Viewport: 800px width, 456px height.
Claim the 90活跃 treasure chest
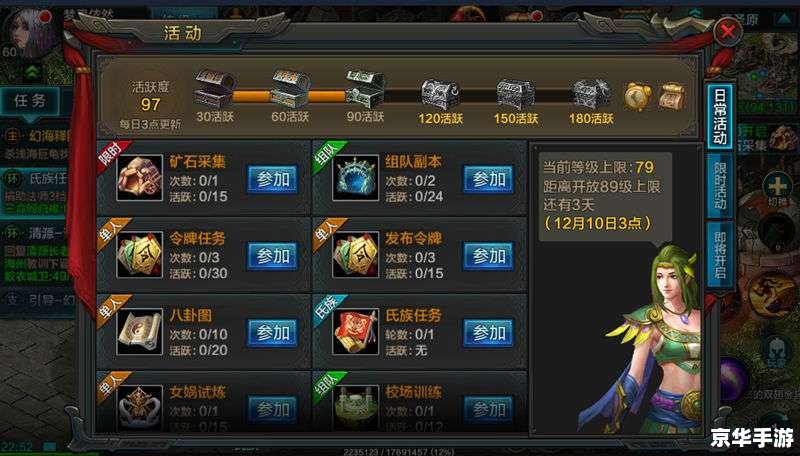pyautogui.click(x=365, y=89)
